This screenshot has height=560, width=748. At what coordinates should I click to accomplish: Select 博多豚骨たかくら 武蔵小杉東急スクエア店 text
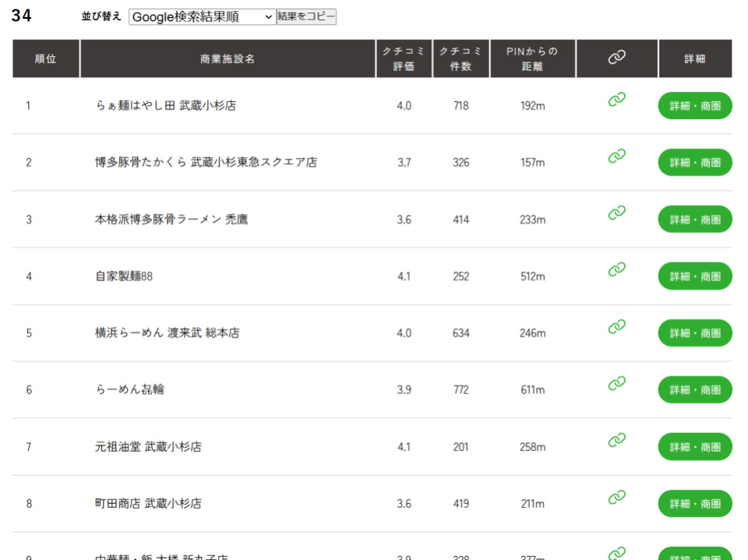(x=206, y=162)
